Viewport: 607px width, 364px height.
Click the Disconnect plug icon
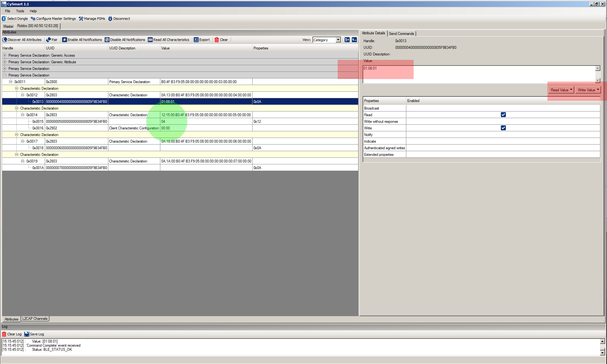[x=110, y=19]
